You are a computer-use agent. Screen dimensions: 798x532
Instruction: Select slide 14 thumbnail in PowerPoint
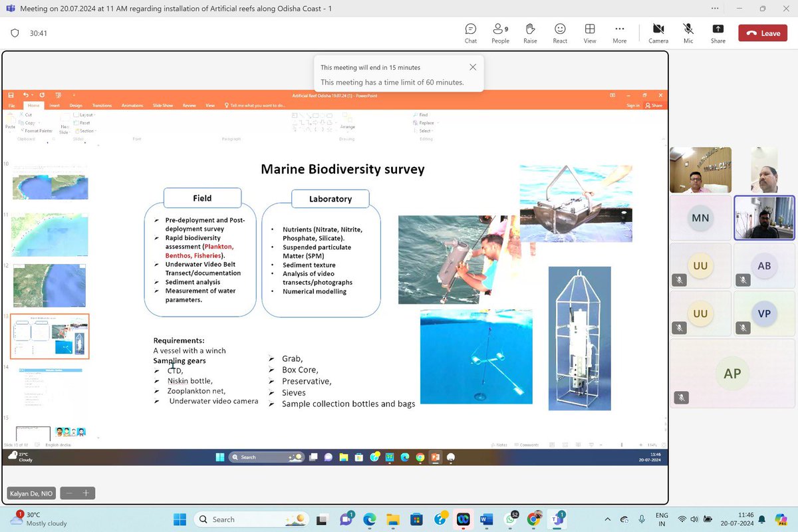coord(50,389)
